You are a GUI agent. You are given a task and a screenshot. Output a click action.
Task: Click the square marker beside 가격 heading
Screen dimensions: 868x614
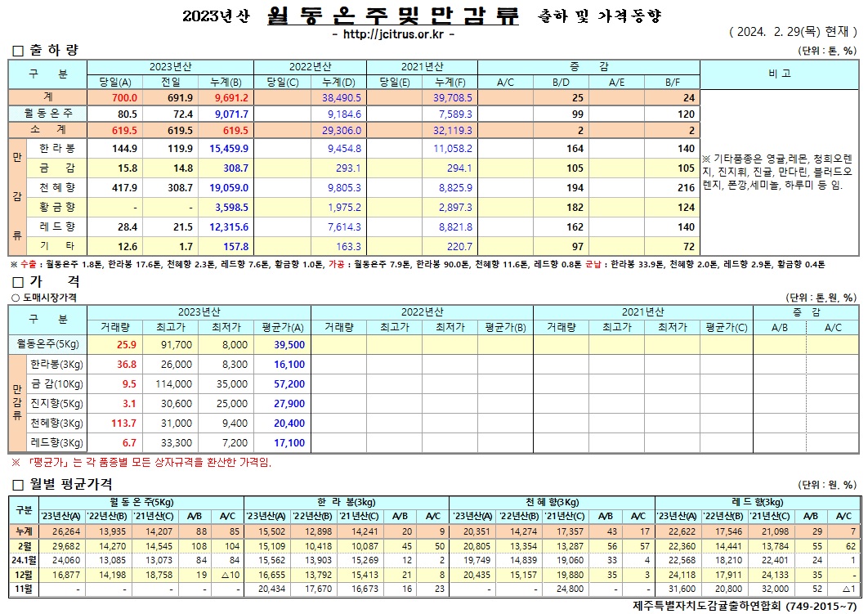point(17,282)
